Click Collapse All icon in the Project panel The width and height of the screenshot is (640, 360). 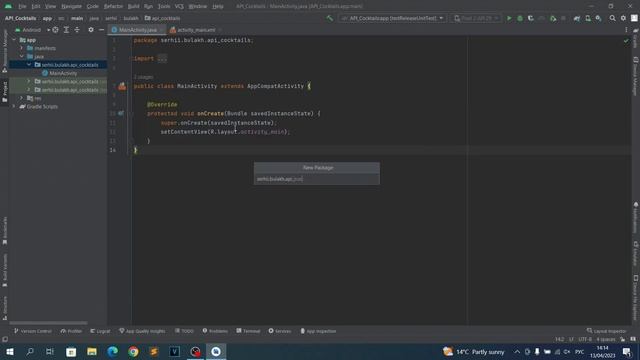(77, 30)
